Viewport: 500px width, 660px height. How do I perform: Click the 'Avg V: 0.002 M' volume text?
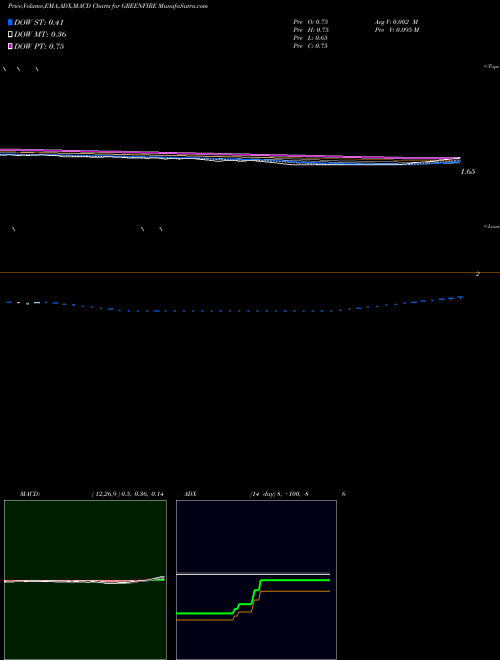point(396,22)
